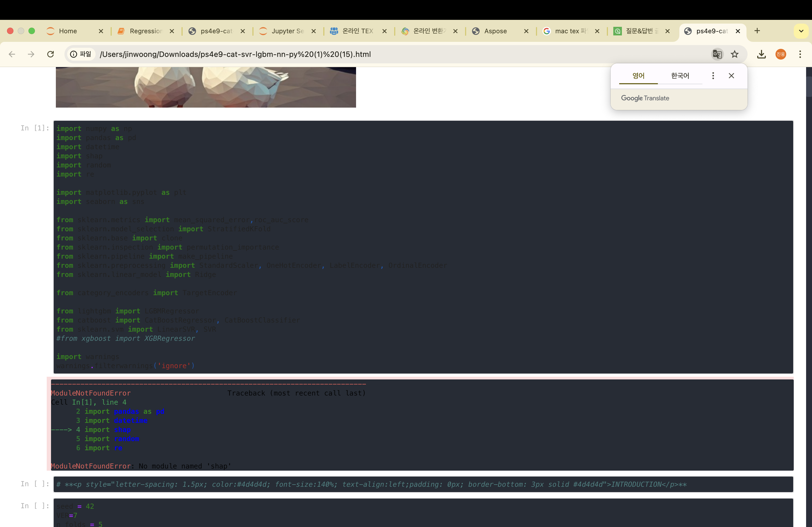Select 한국어 in translate popup
Viewport: 812px width, 527px height.
pos(680,76)
